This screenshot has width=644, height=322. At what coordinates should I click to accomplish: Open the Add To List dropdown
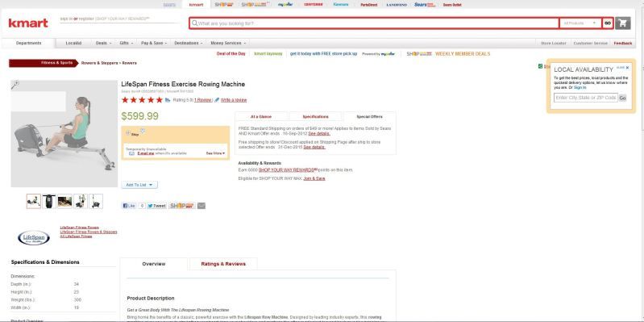pos(139,185)
